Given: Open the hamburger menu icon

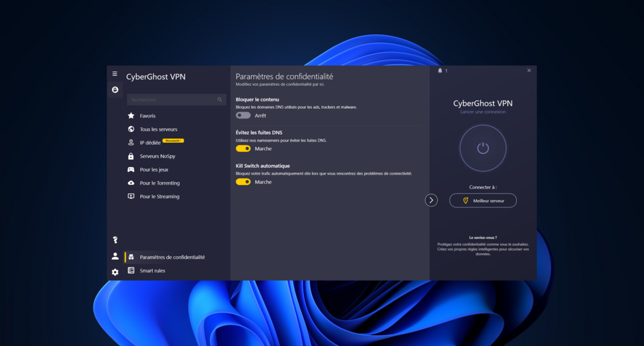Looking at the screenshot, I should coord(115,73).
